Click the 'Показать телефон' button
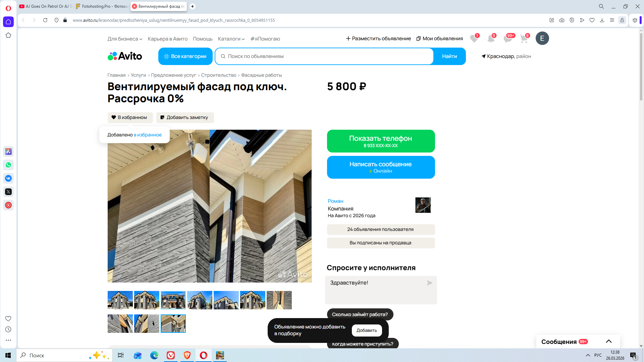 tap(381, 141)
